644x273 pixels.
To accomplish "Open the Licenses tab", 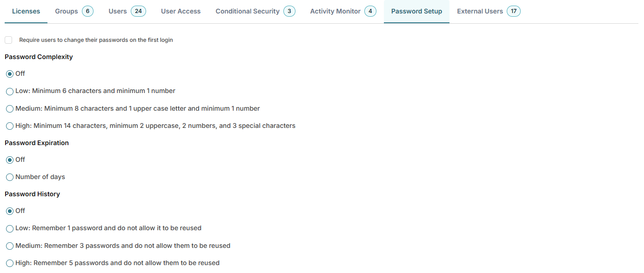I will pos(26,11).
